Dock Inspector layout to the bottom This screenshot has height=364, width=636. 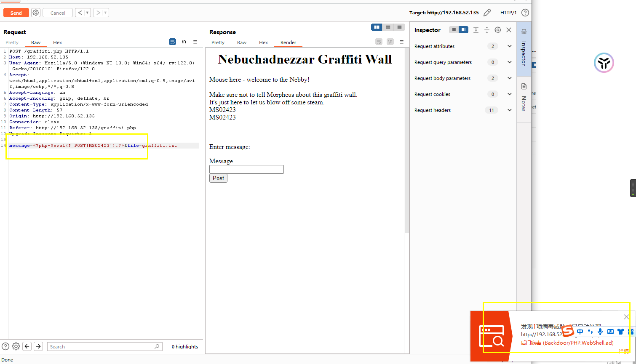[x=454, y=30]
